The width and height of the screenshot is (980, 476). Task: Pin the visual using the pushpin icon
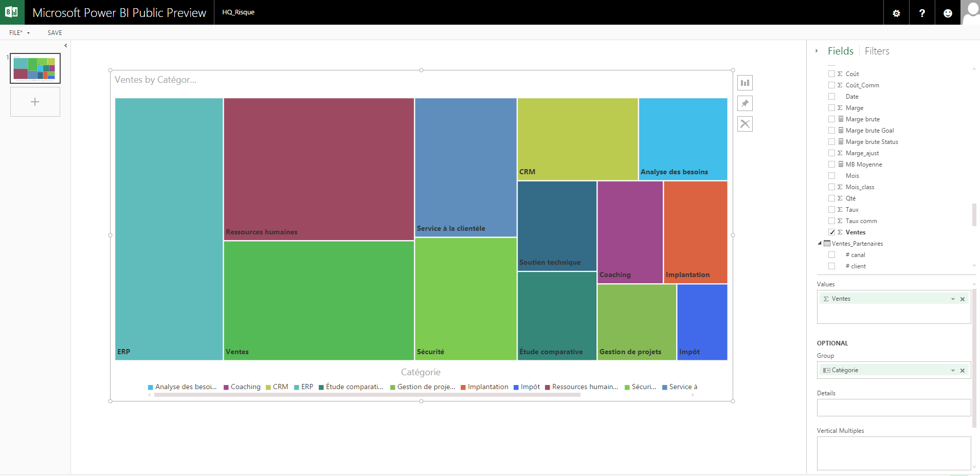(745, 103)
